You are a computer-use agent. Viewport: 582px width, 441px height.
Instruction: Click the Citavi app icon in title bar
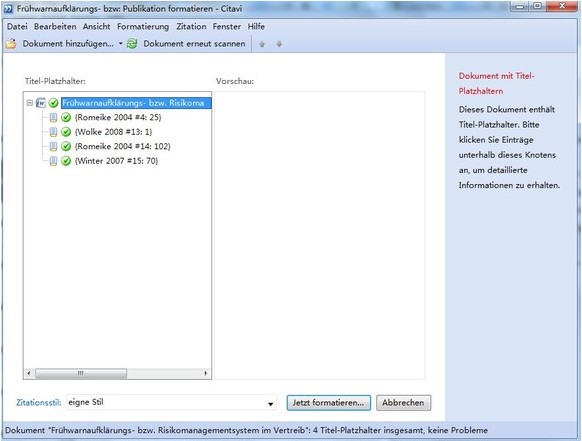(x=8, y=9)
